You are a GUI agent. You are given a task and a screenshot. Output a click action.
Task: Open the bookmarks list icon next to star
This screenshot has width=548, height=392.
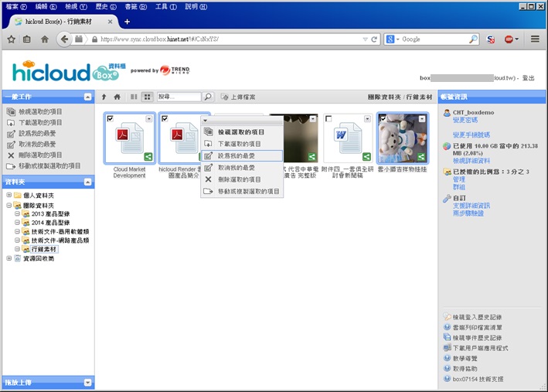(27, 39)
